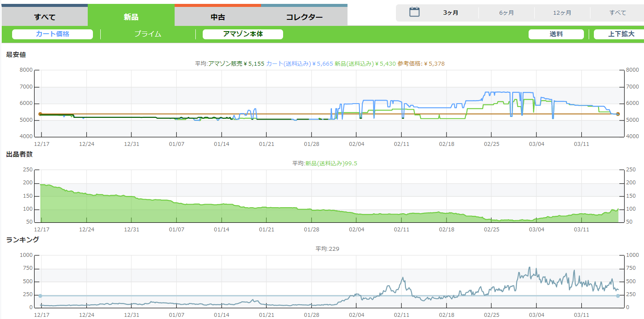Toggle the 送料 option
This screenshot has height=319, width=644.
(556, 34)
